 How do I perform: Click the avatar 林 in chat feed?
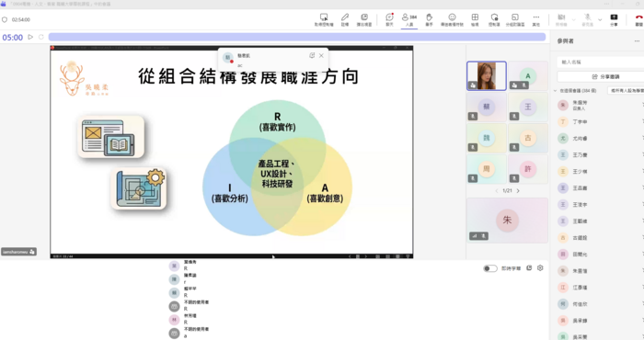pyautogui.click(x=174, y=320)
